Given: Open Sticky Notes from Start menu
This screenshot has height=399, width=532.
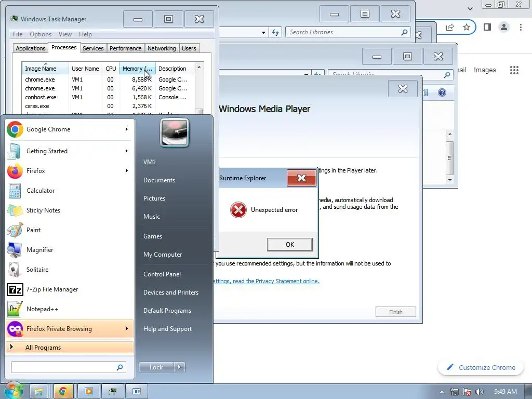Looking at the screenshot, I should [x=70, y=210].
